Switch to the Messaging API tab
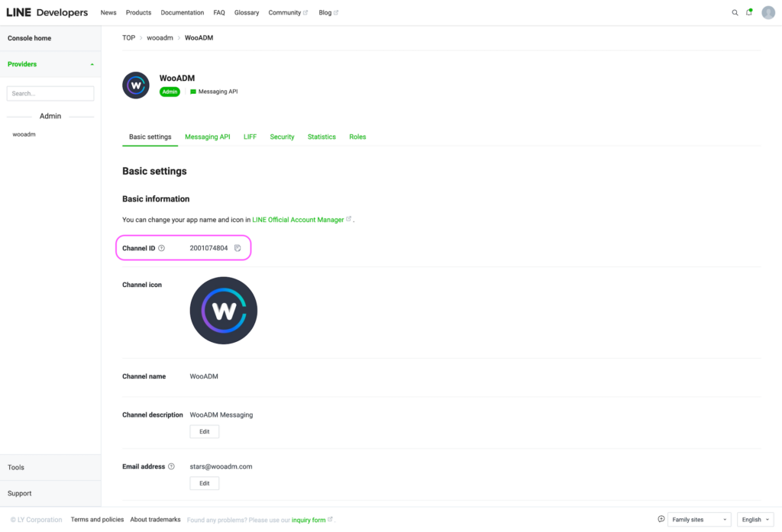Screen dimensions: 782x532 (x=207, y=137)
